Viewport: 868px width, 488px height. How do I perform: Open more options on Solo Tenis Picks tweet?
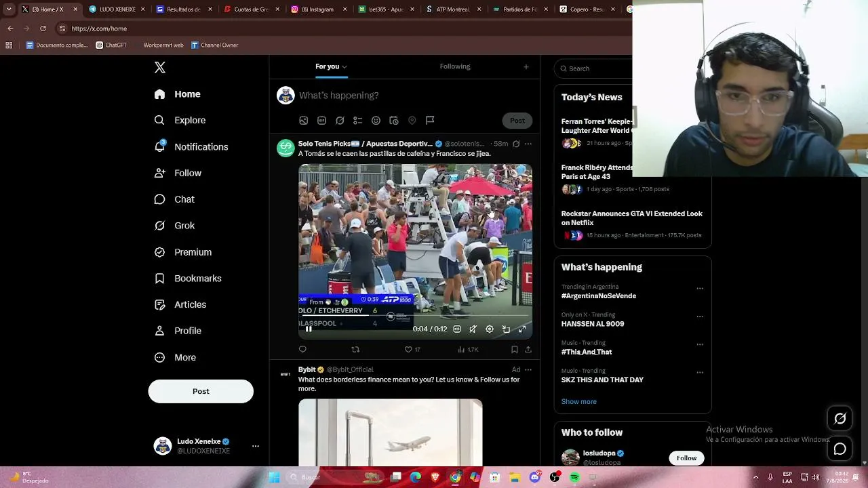[x=528, y=144]
